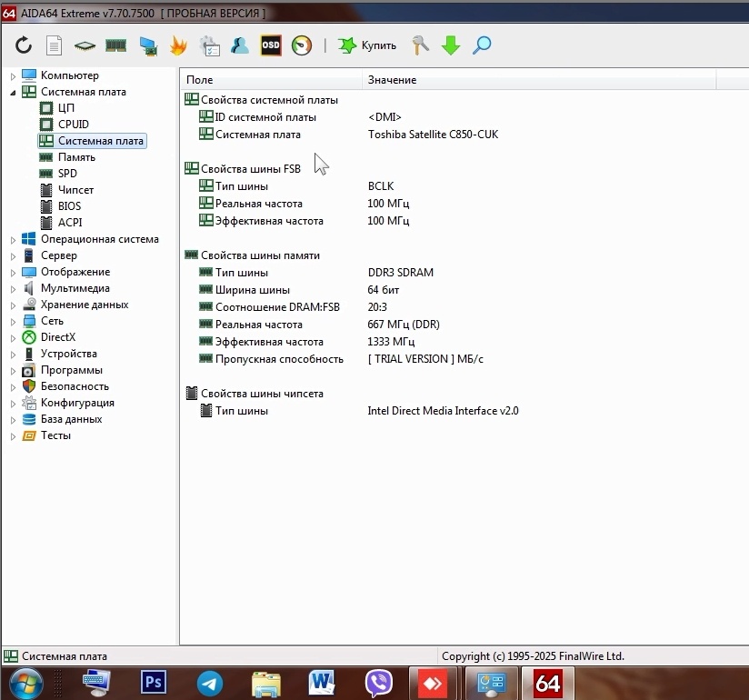Open Word from the taskbar
The width and height of the screenshot is (749, 700).
click(322, 683)
